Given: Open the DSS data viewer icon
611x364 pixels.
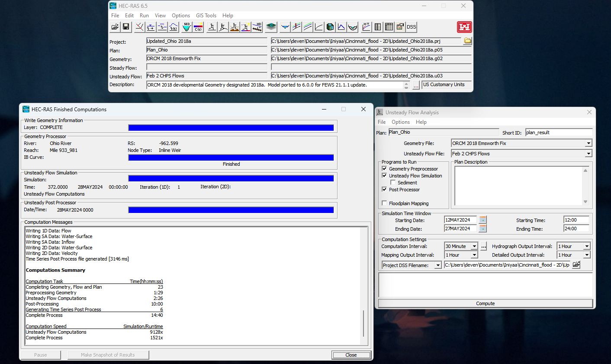Looking at the screenshot, I should pos(412,27).
